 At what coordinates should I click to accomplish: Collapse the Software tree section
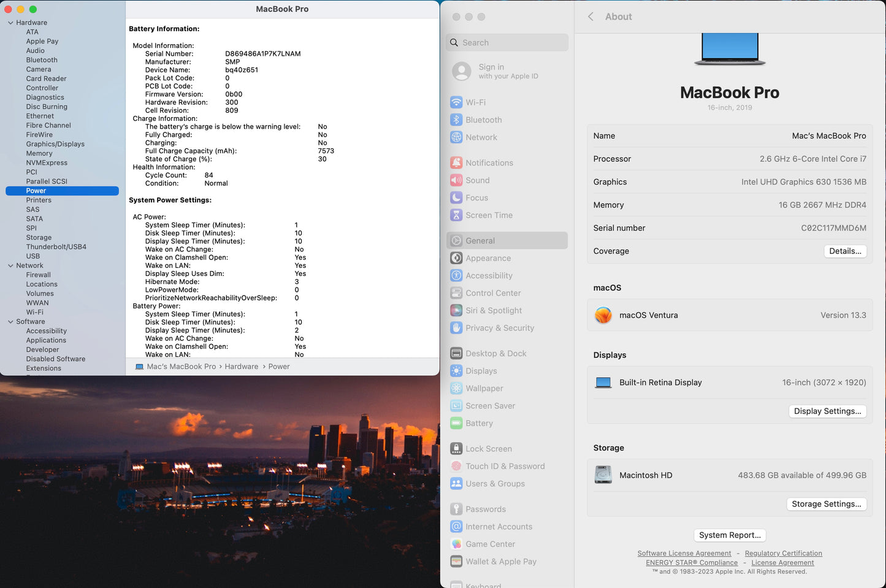pyautogui.click(x=10, y=322)
